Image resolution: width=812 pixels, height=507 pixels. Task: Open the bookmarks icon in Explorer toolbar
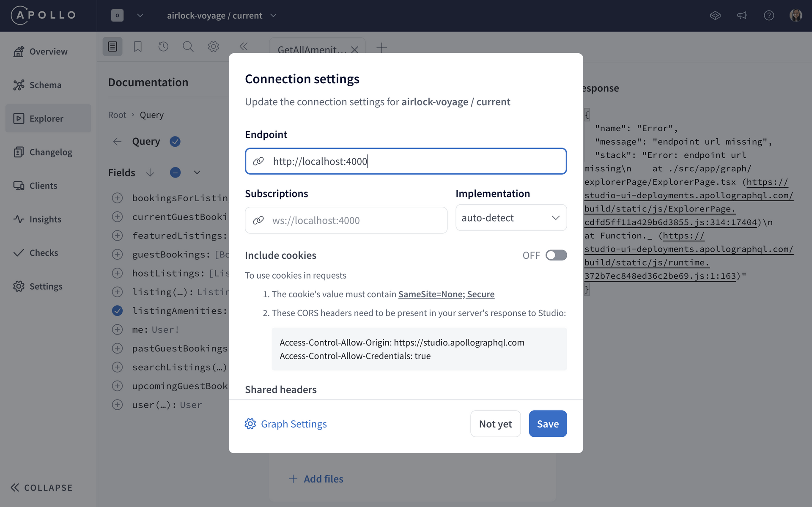(137, 47)
